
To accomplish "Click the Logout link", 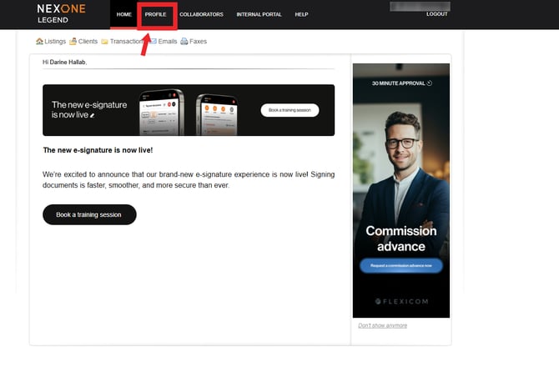I will coord(436,14).
